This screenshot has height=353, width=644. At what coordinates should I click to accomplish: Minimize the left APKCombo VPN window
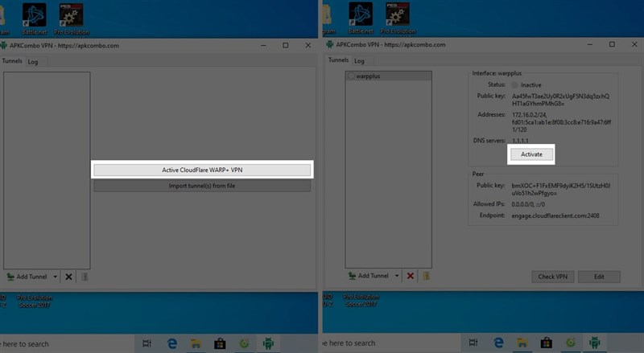click(263, 45)
